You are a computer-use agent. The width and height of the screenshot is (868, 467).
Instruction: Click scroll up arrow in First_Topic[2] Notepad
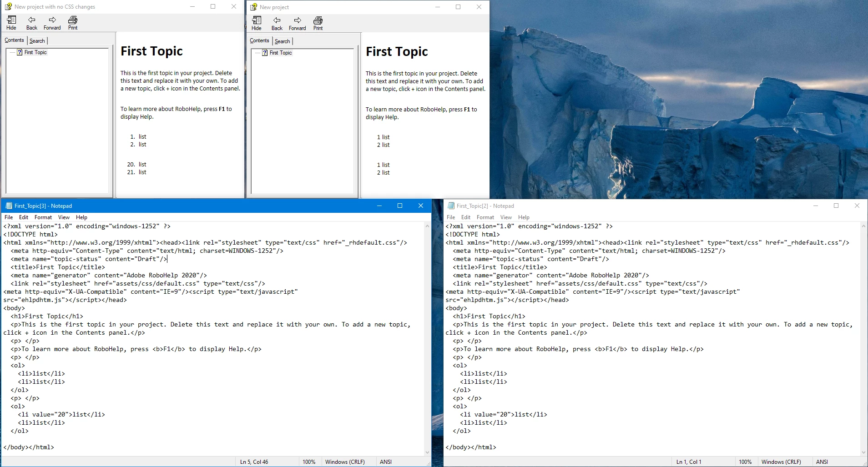point(863,226)
